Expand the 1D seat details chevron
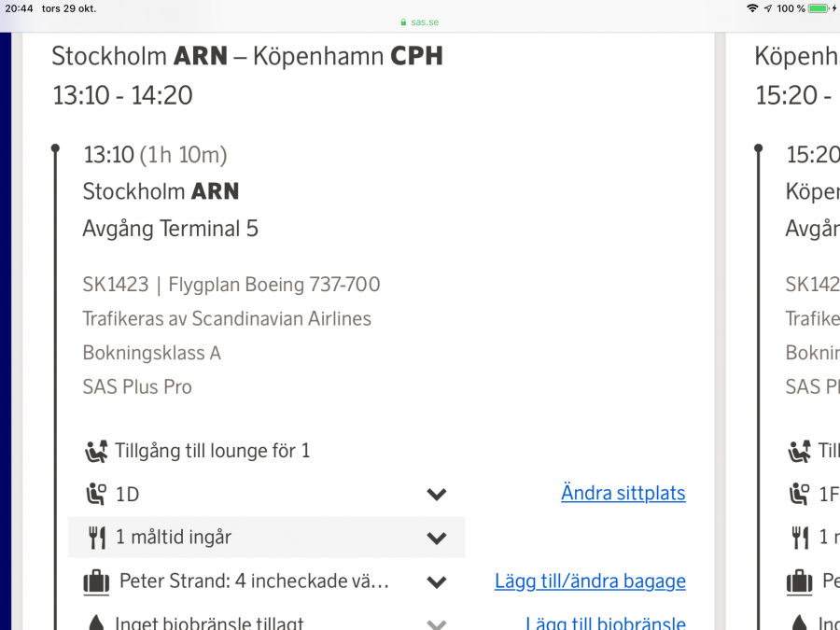This screenshot has height=630, width=840. click(x=436, y=495)
